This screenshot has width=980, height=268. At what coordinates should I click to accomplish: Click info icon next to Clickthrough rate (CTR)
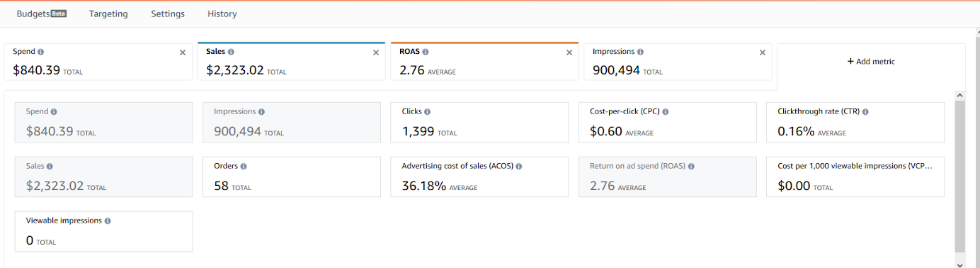pyautogui.click(x=865, y=112)
